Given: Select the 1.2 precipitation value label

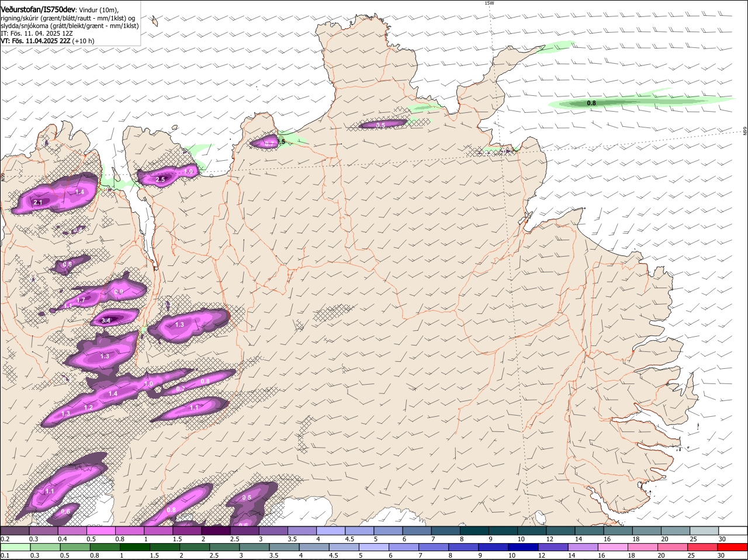Looking at the screenshot, I should (89, 407).
